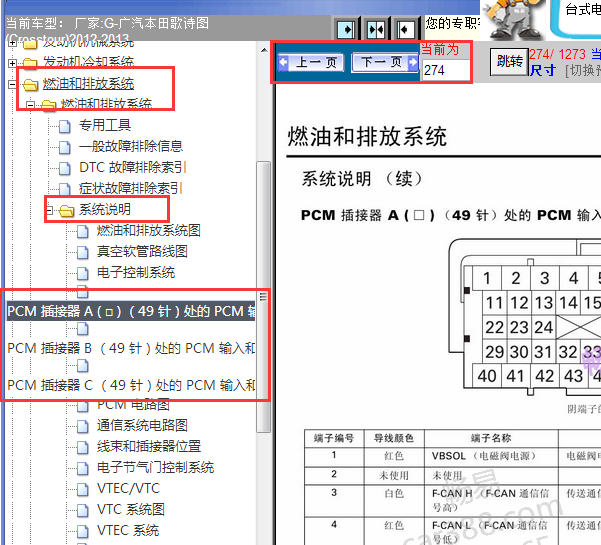Open the 专用工具 page
The image size is (601, 545).
point(105,125)
